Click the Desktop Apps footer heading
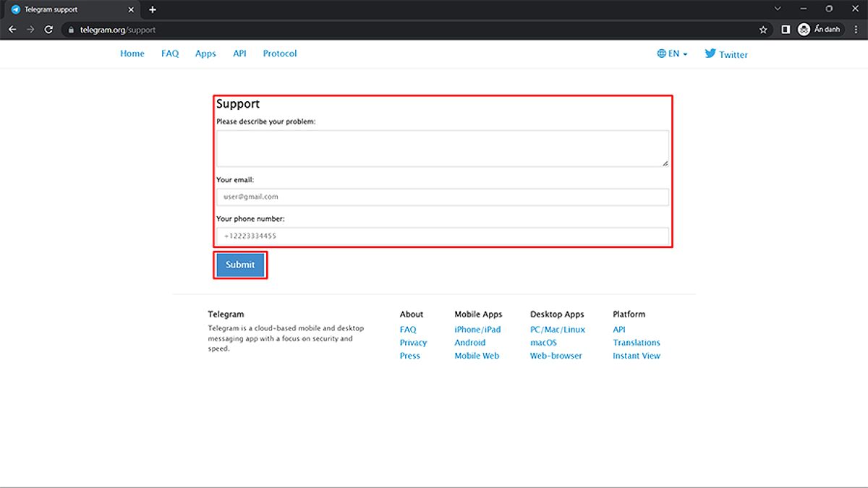Screen dimensions: 868x488 [557, 314]
